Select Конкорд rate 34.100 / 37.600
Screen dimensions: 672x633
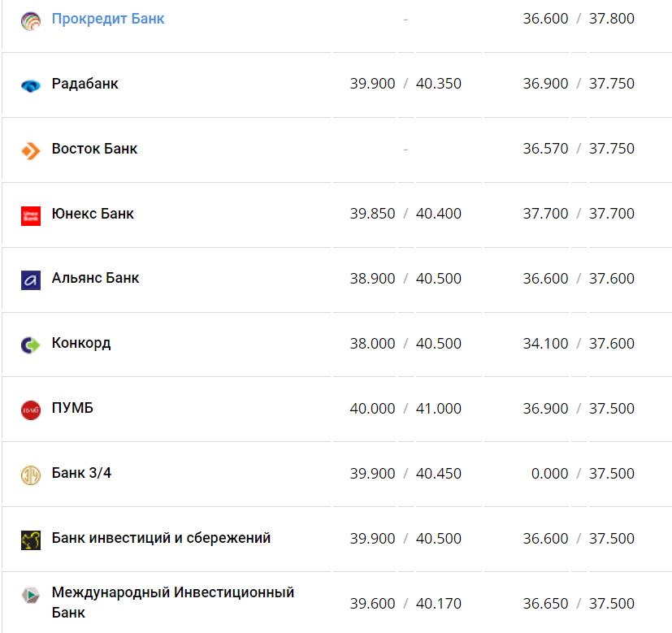coord(579,344)
